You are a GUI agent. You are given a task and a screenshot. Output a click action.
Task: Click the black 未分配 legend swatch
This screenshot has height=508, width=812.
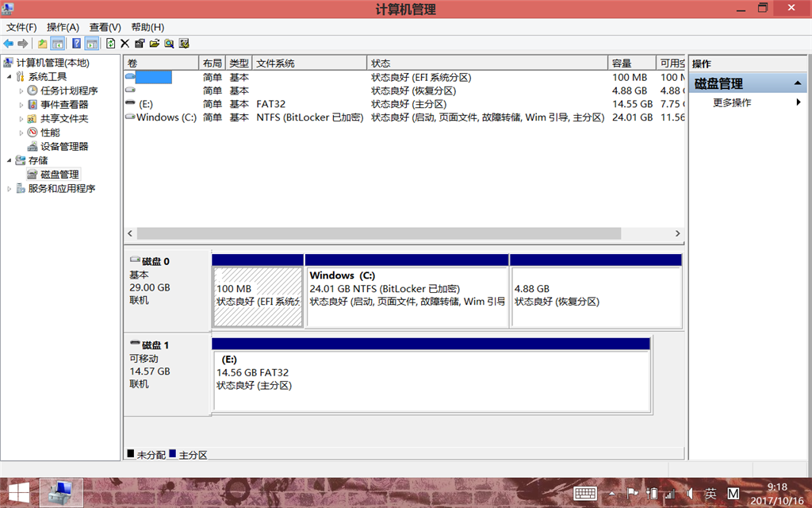tap(131, 453)
